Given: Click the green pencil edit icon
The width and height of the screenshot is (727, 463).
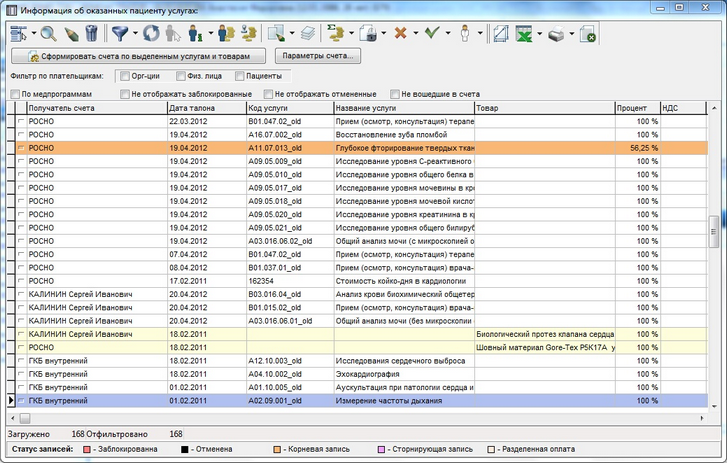Looking at the screenshot, I should click(71, 33).
